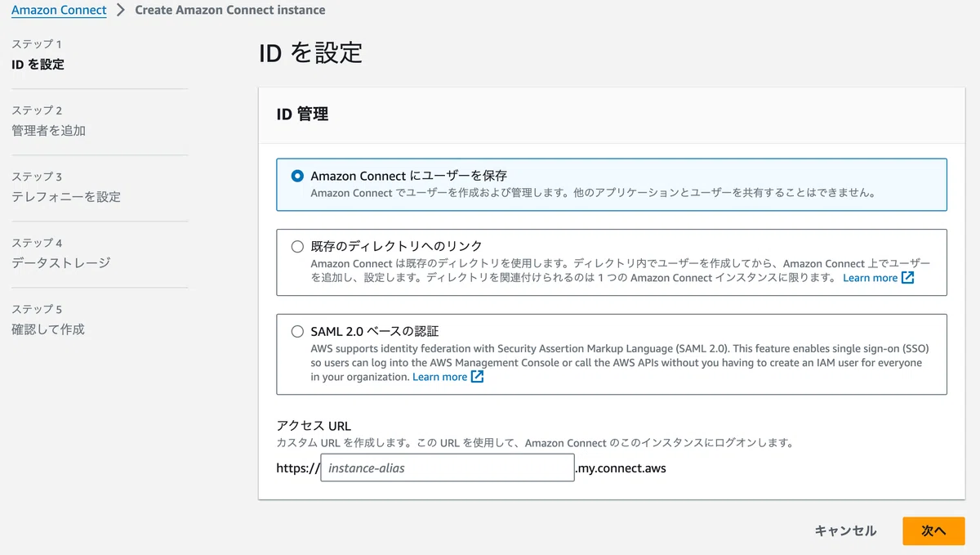Select step 3 'テレフォニーを設定' in sidebar
Image resolution: width=980 pixels, height=555 pixels.
click(66, 197)
